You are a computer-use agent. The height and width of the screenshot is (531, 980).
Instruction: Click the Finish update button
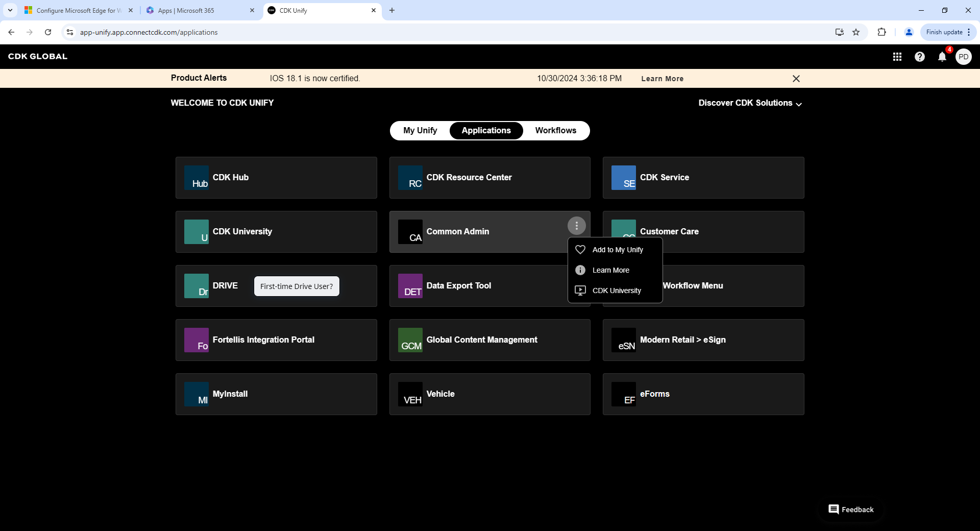948,32
